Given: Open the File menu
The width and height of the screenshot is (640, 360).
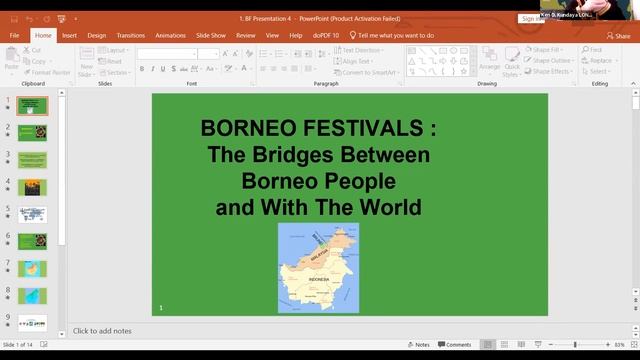Looking at the screenshot, I should (x=14, y=36).
